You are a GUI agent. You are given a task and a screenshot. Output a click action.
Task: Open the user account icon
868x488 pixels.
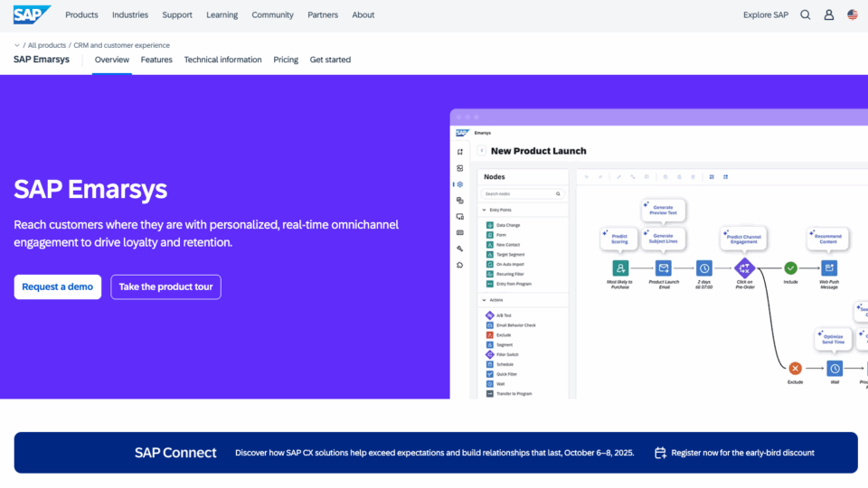[829, 15]
